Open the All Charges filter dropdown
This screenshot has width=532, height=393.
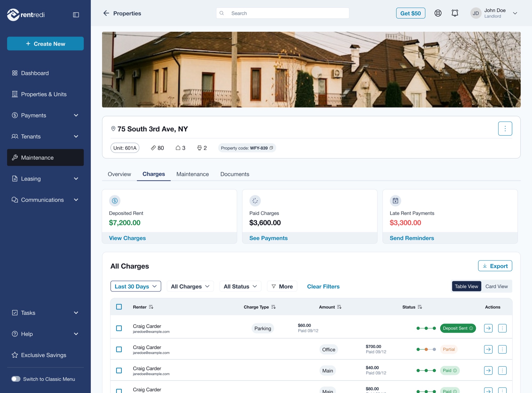tap(190, 286)
